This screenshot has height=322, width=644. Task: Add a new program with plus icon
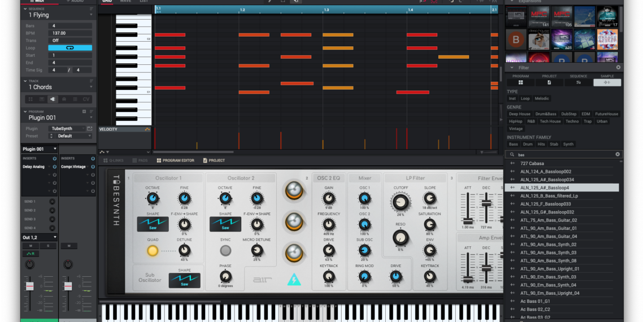pyautogui.click(x=84, y=111)
